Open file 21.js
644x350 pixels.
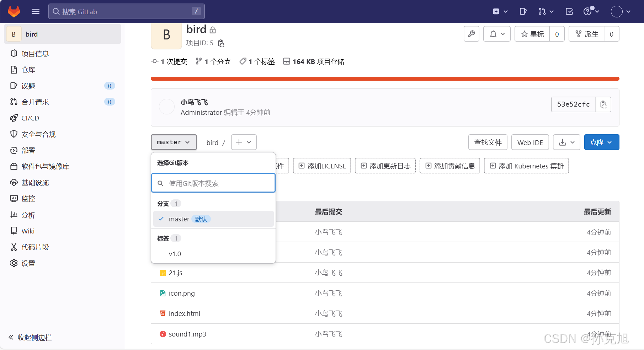(x=176, y=273)
